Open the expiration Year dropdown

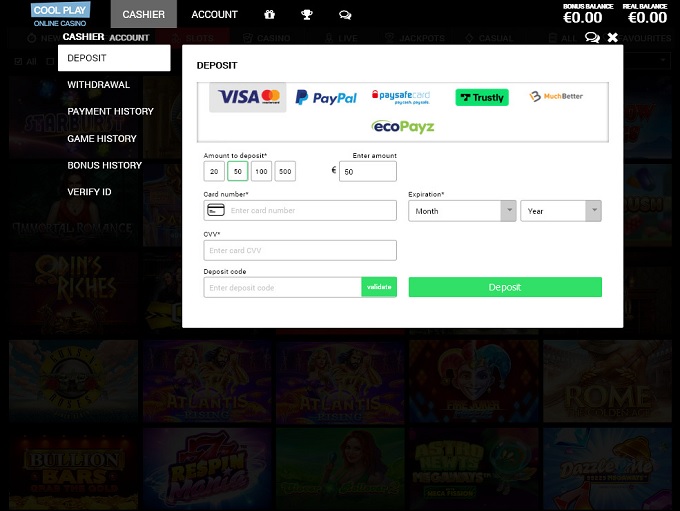pos(560,211)
